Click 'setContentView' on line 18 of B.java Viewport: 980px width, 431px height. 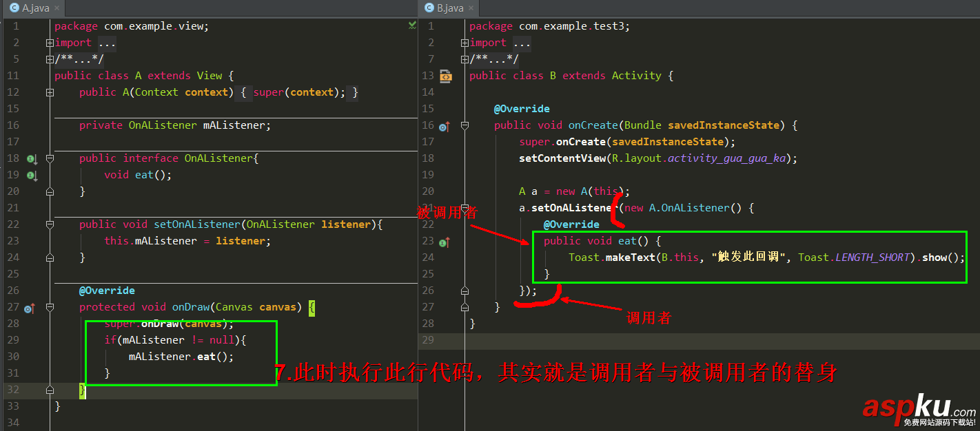(x=562, y=158)
